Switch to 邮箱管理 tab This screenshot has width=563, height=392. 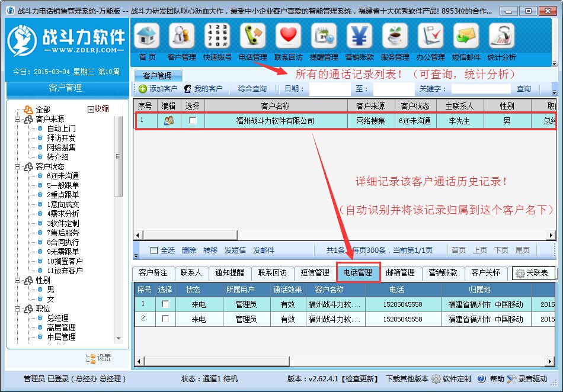point(401,273)
